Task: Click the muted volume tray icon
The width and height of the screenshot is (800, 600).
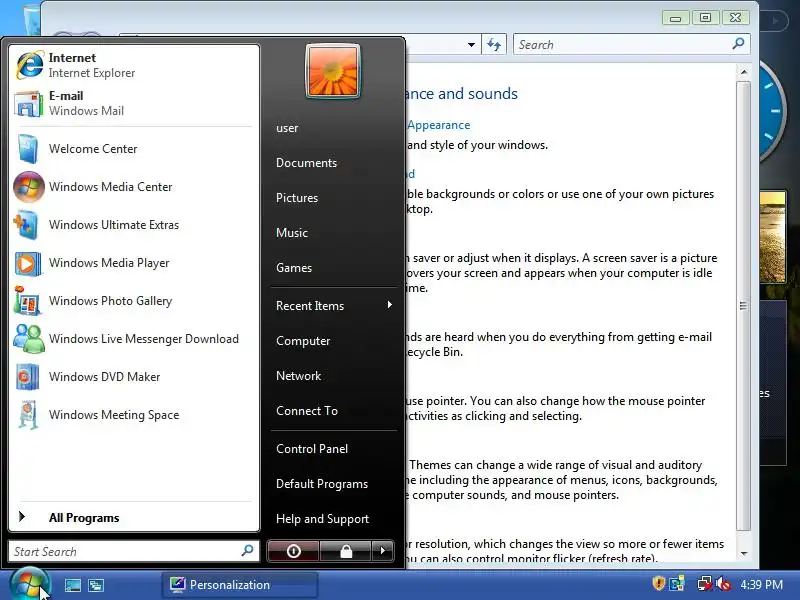Action: [723, 584]
